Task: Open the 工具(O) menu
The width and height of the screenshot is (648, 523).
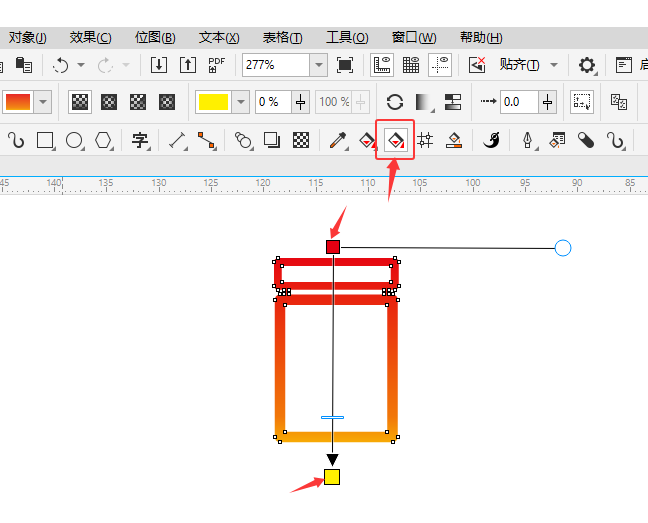Action: click(347, 38)
